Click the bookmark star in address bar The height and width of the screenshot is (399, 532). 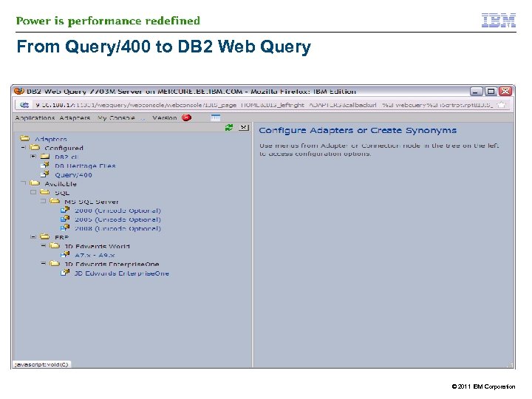(x=502, y=105)
